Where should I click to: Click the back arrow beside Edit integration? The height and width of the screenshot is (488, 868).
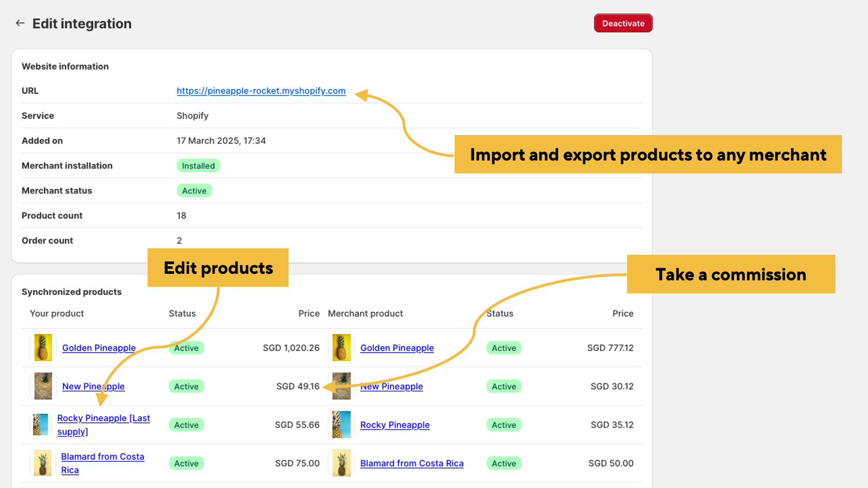click(20, 23)
